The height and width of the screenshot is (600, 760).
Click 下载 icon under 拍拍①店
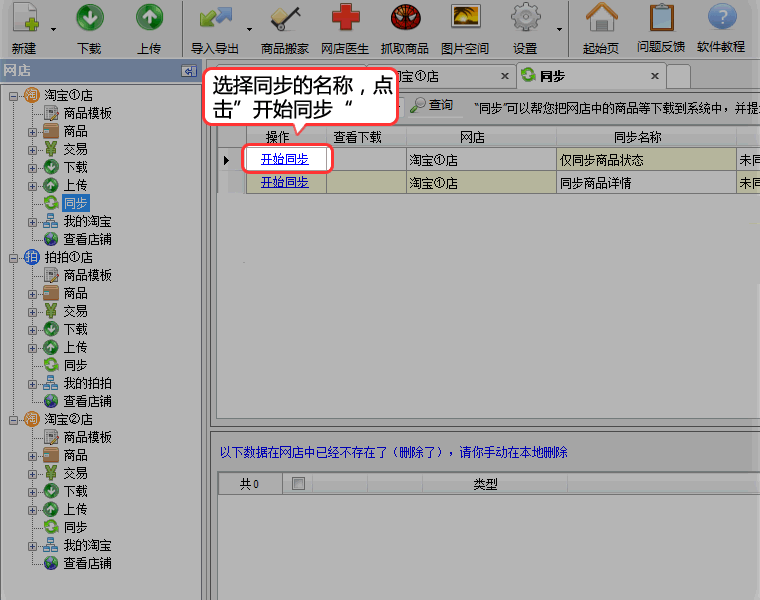click(51, 329)
